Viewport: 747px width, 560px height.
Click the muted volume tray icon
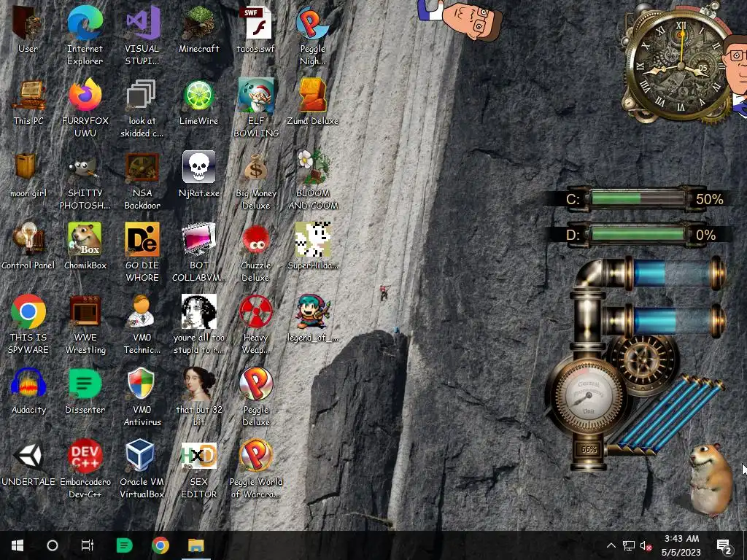pos(646,545)
